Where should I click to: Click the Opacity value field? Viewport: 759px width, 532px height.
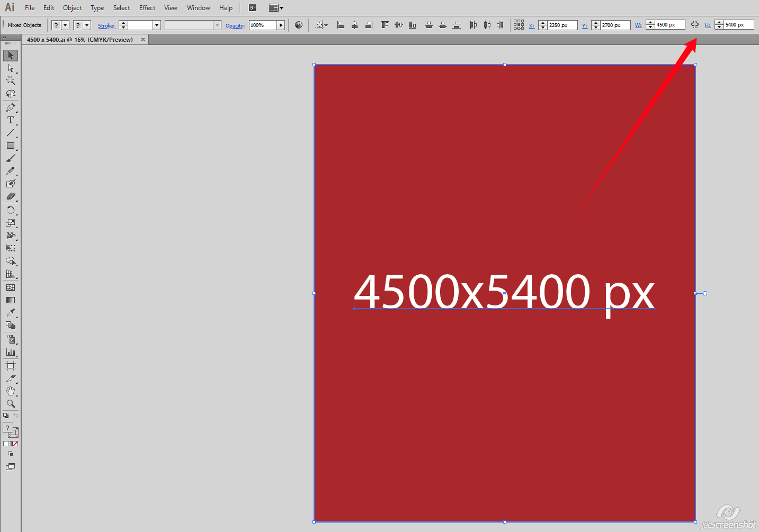click(x=263, y=25)
